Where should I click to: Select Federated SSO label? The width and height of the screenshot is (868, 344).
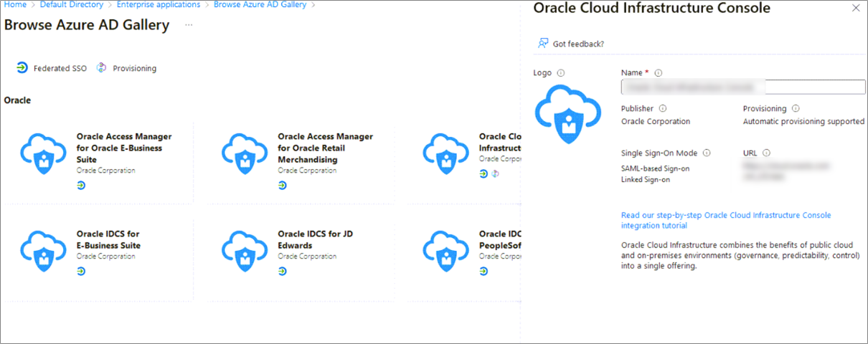pos(60,69)
